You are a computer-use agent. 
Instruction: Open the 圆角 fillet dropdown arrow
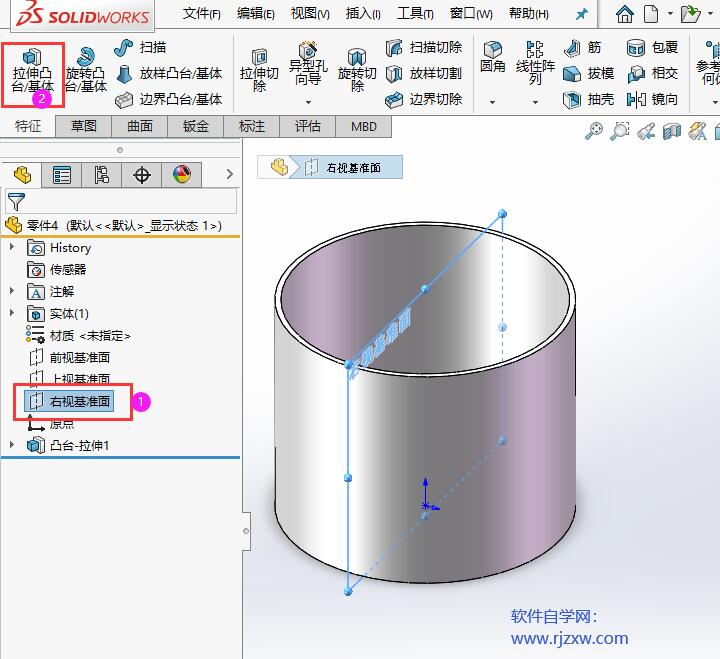pyautogui.click(x=492, y=102)
